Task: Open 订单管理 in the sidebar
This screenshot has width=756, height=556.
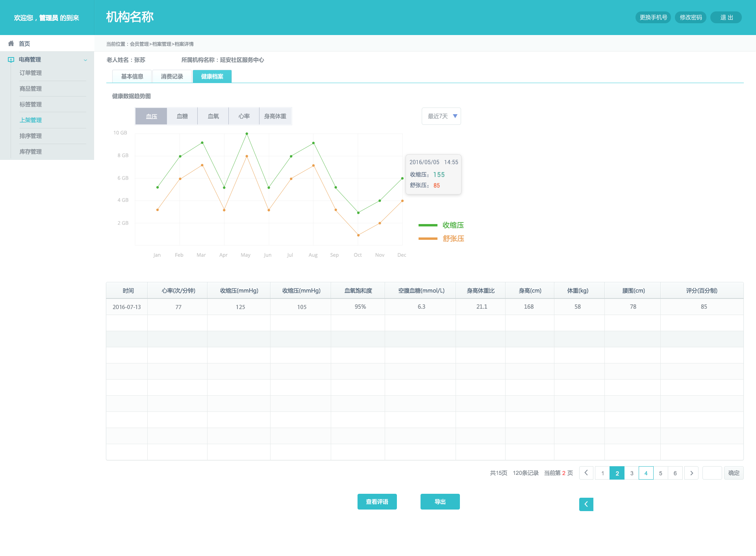Action: click(31, 73)
